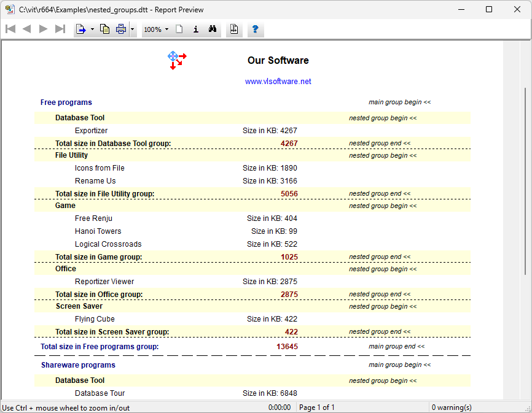Click the whole page view icon
This screenshot has width=532, height=413.
[179, 29]
